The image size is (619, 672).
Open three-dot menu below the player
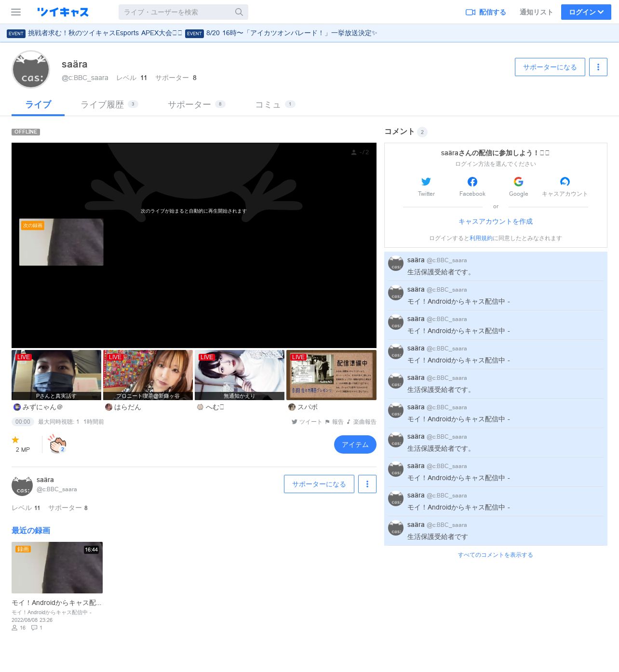coord(367,484)
